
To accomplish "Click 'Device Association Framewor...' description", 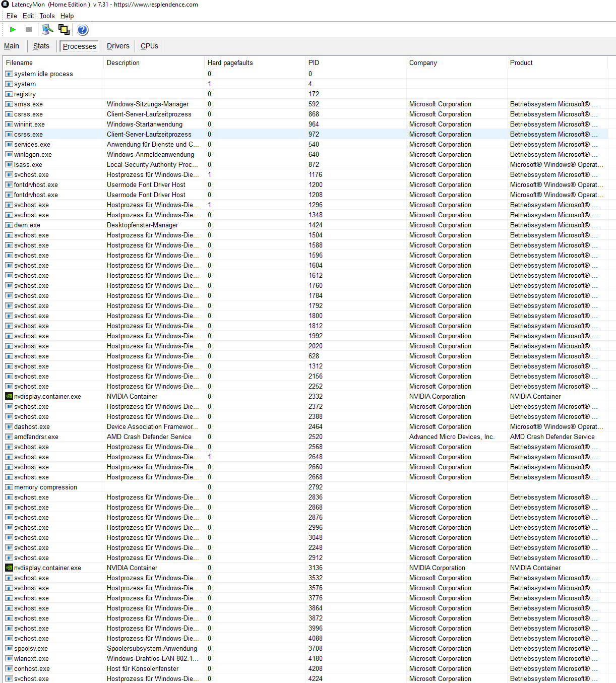I will [152, 426].
